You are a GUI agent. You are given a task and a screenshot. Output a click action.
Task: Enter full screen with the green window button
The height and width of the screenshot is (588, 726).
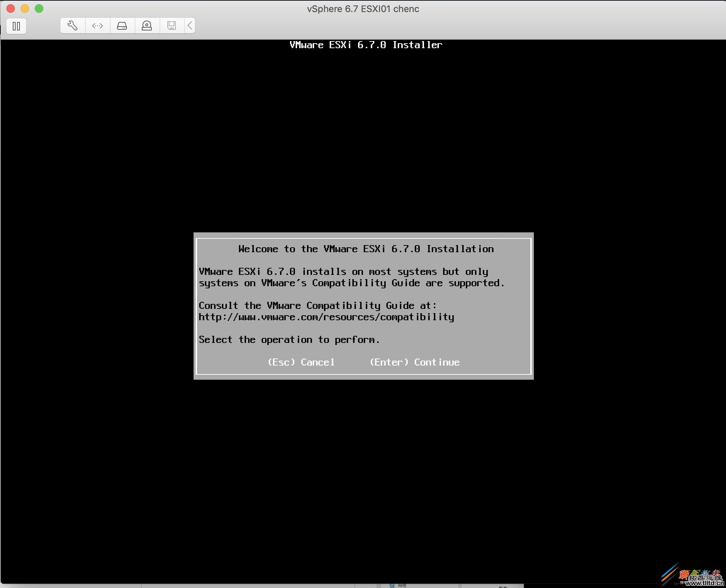point(39,9)
